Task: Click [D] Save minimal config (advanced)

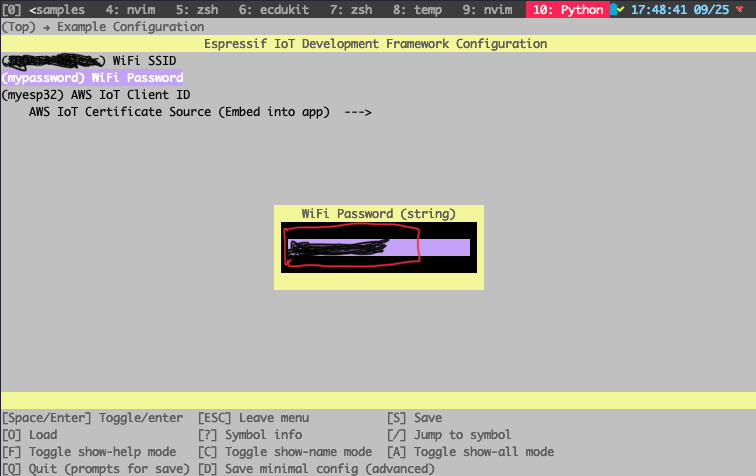Action: coord(316,468)
